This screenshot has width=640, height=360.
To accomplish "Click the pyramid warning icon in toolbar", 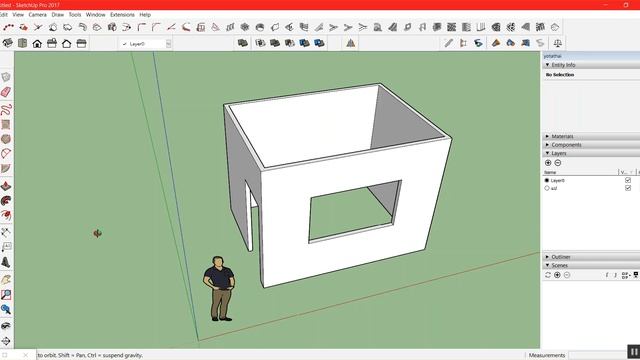I will point(351,43).
